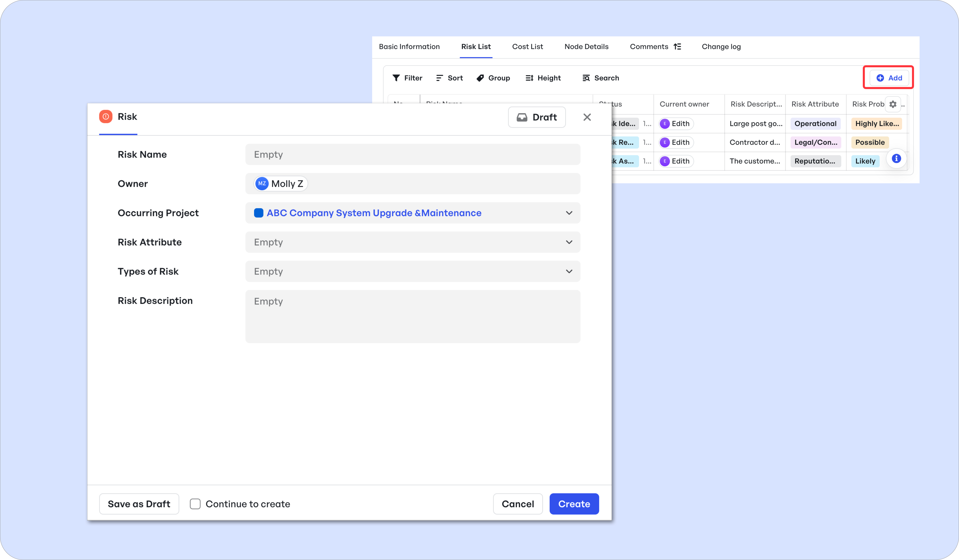Image resolution: width=959 pixels, height=560 pixels.
Task: Click the Likely probability tag
Action: 865,161
